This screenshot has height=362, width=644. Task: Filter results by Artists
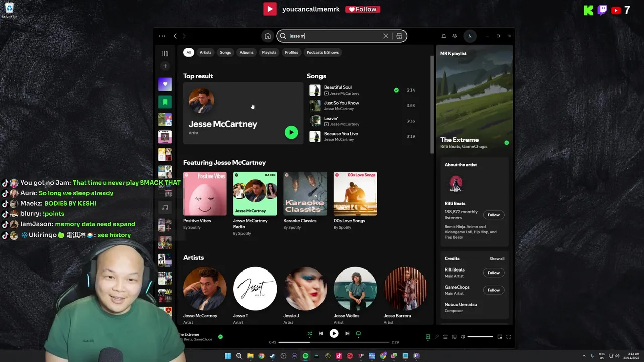(205, 52)
